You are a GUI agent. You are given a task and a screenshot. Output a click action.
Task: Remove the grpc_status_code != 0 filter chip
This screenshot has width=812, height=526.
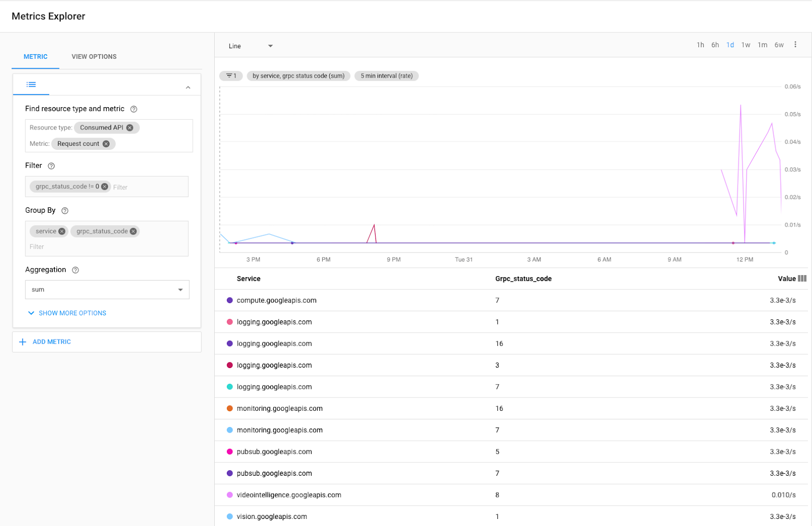pyautogui.click(x=105, y=186)
